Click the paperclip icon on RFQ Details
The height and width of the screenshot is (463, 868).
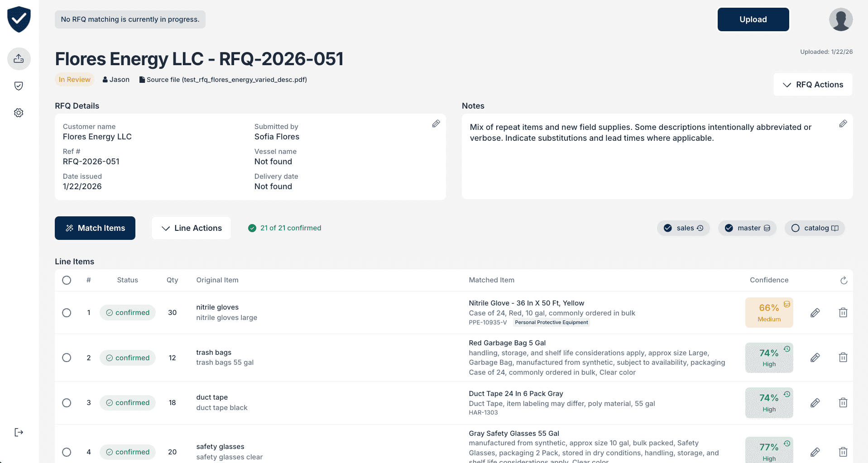436,123
